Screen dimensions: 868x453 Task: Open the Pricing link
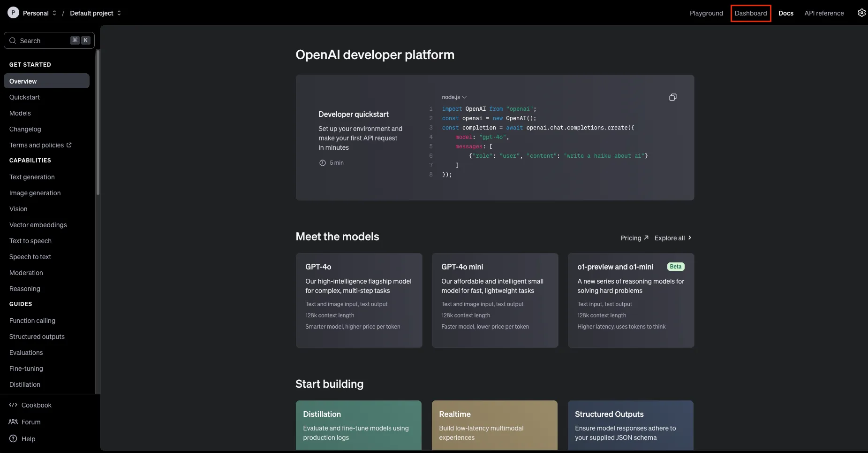point(634,238)
